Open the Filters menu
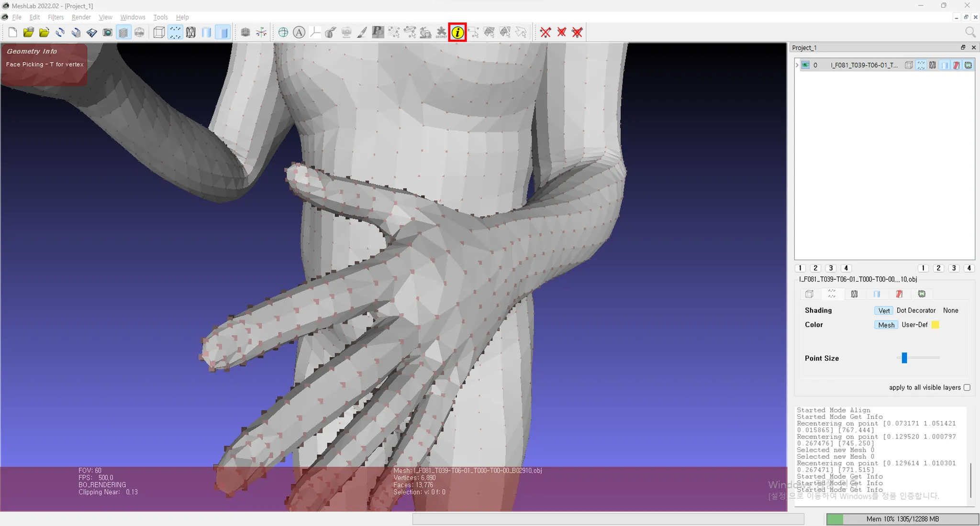 click(56, 17)
